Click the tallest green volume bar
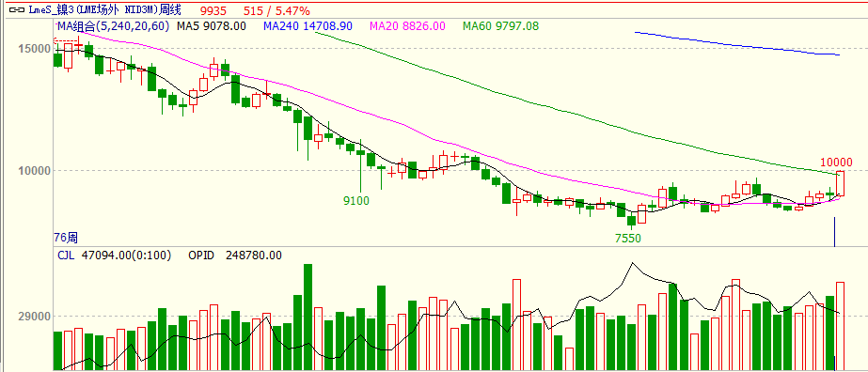This screenshot has width=868, height=372. coord(308,317)
